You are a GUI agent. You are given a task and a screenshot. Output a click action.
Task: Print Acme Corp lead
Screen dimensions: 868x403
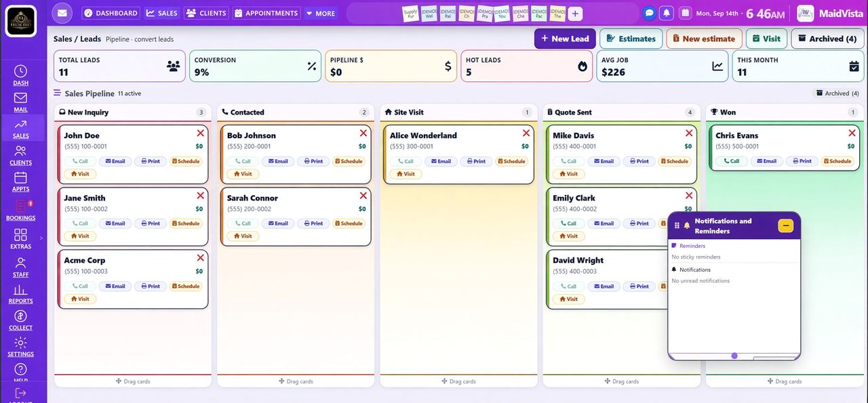click(x=151, y=286)
